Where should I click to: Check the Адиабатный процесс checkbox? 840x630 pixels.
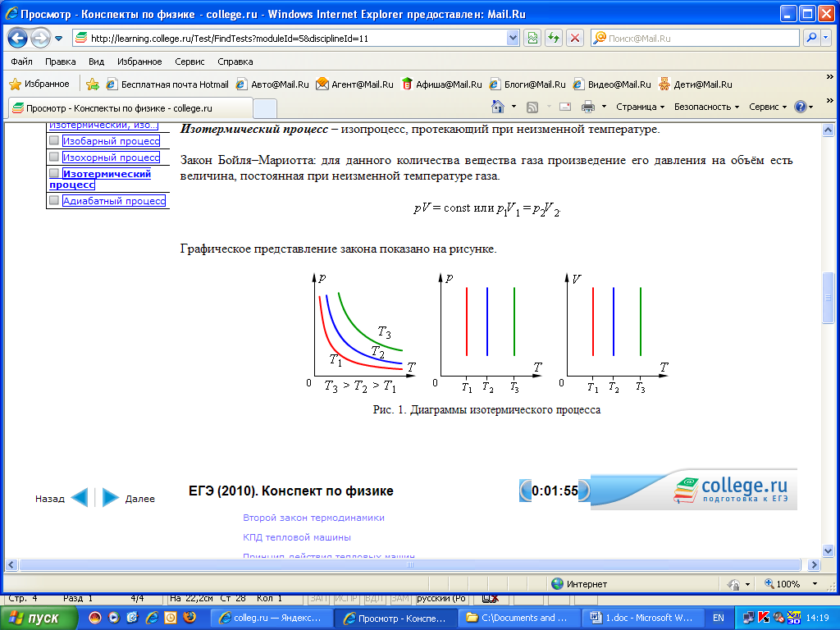point(54,200)
